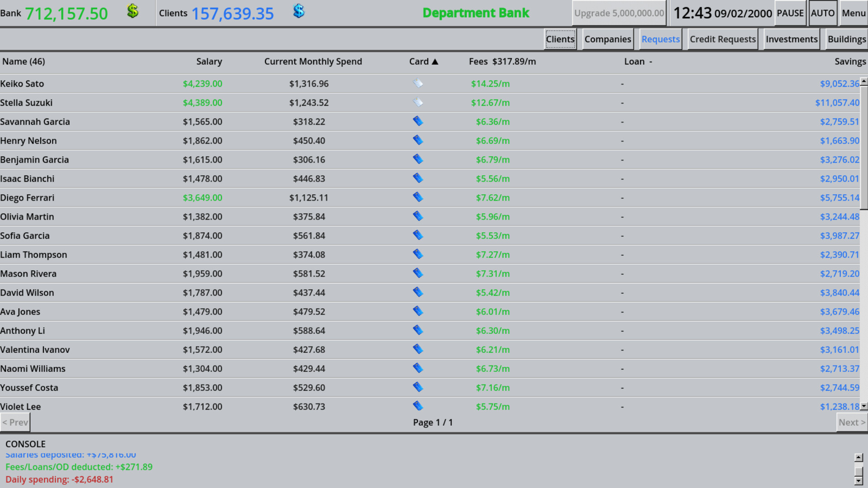Image resolution: width=868 pixels, height=488 pixels.
Task: Enable AUTO mode
Action: coord(822,13)
